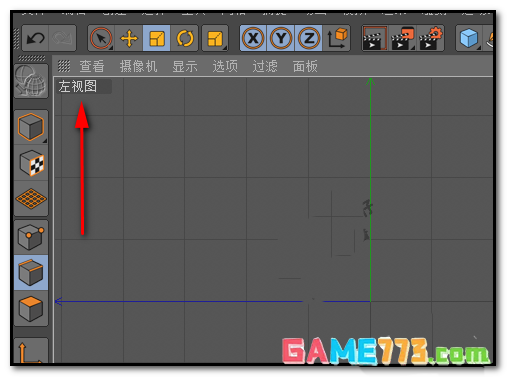Select the Workplane grid icon
Screen dimensions: 507x377
tap(31, 199)
